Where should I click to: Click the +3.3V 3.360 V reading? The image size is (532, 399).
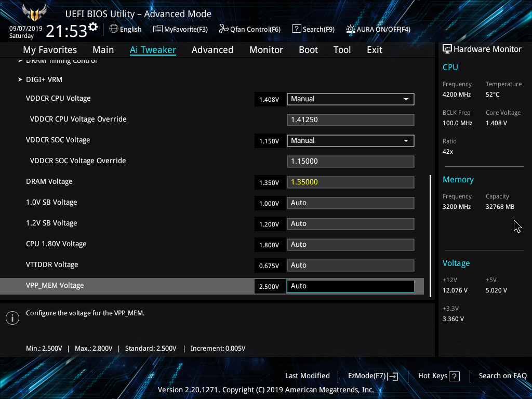point(453,319)
